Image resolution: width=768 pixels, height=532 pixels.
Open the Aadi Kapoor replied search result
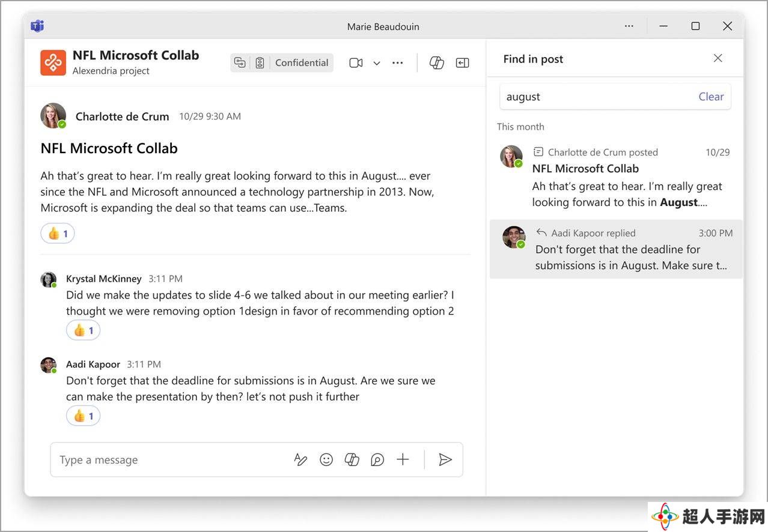click(616, 249)
